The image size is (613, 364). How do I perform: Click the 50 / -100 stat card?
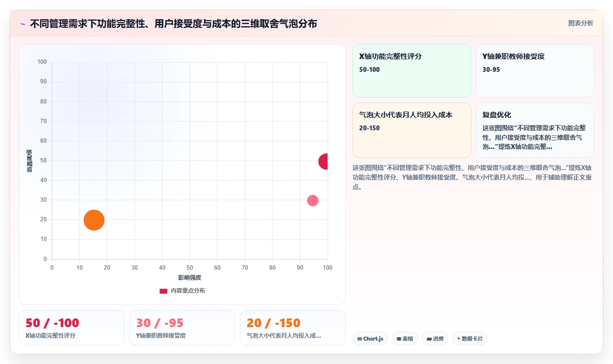[71, 328]
